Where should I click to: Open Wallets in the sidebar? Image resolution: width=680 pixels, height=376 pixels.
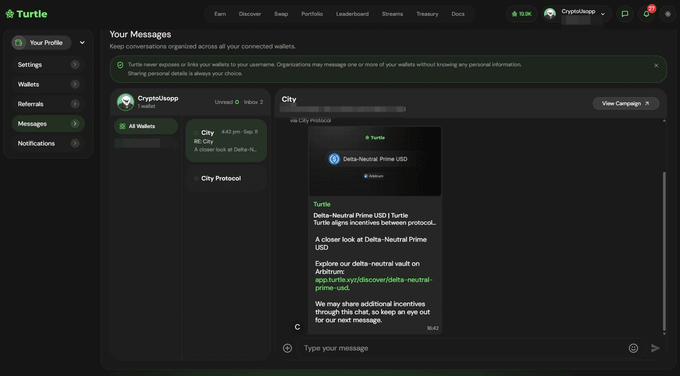pos(48,84)
